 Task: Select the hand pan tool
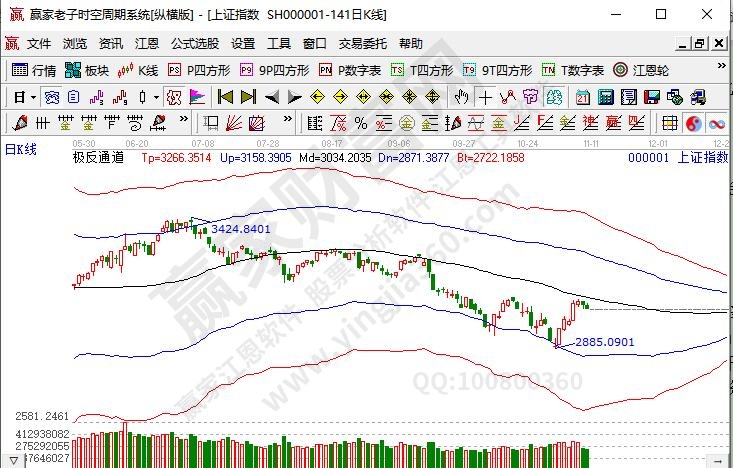[x=461, y=97]
